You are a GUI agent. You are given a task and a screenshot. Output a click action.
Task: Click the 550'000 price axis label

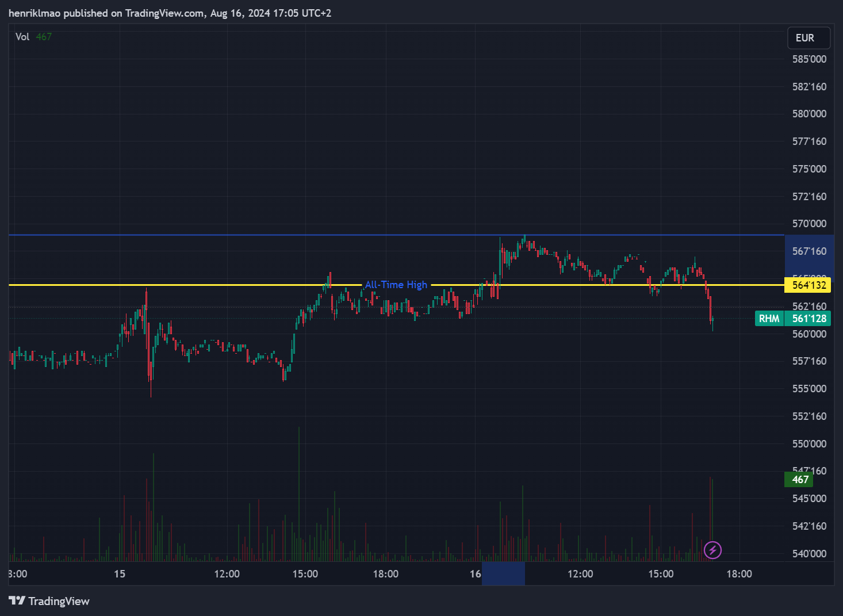click(x=809, y=444)
